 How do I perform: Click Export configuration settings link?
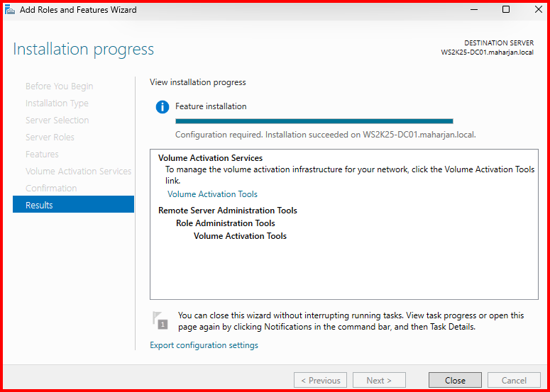pyautogui.click(x=204, y=345)
